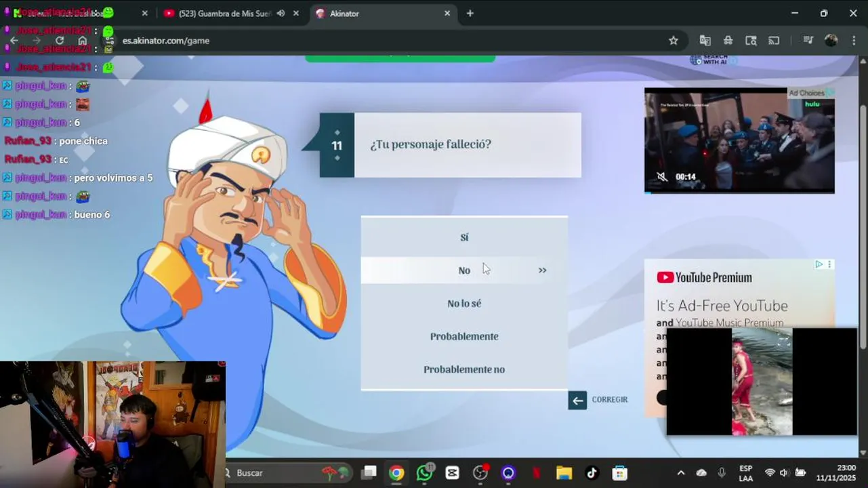Mute the YouTube tab via speaker icon
This screenshot has height=488, width=868.
281,14
